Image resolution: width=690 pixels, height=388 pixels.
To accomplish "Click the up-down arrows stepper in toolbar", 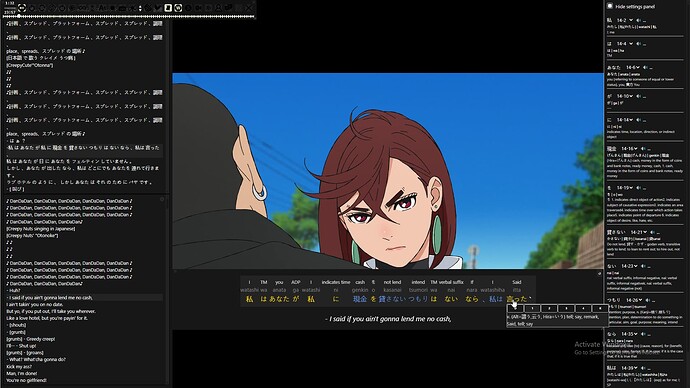I will 140,8.
